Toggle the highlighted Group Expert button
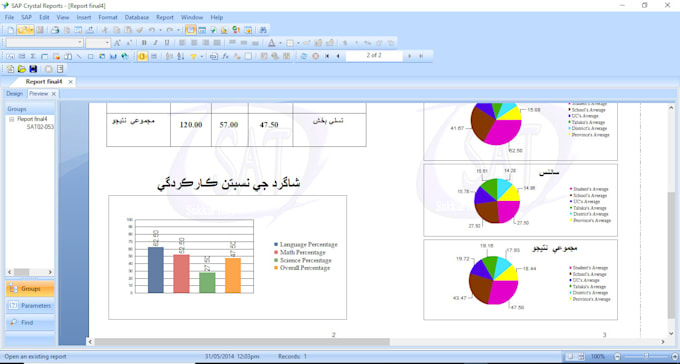This screenshot has height=364, width=680. (142, 56)
